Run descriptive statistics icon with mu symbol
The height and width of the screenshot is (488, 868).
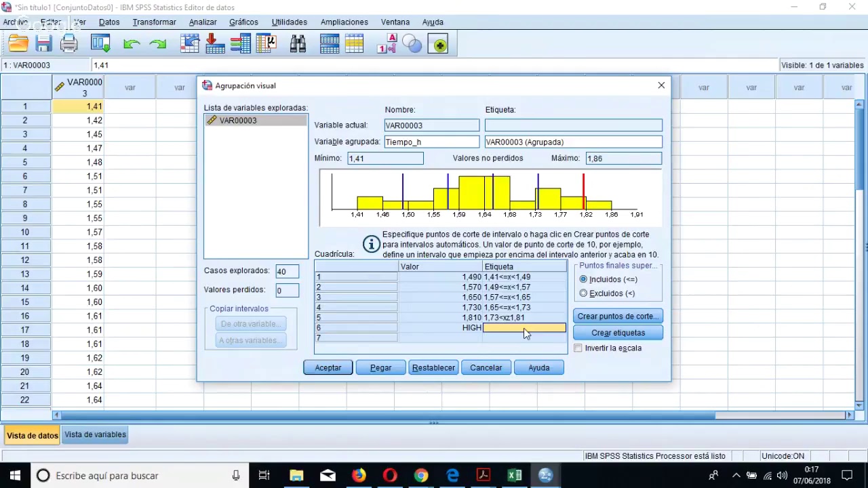(x=267, y=44)
